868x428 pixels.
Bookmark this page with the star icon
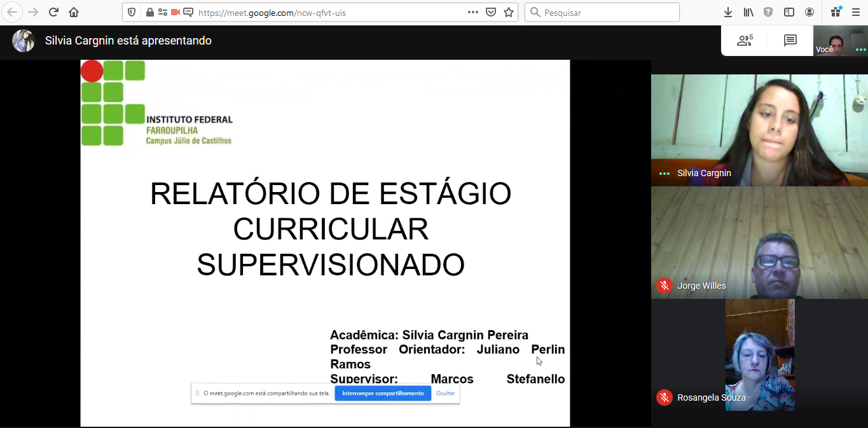coord(509,12)
